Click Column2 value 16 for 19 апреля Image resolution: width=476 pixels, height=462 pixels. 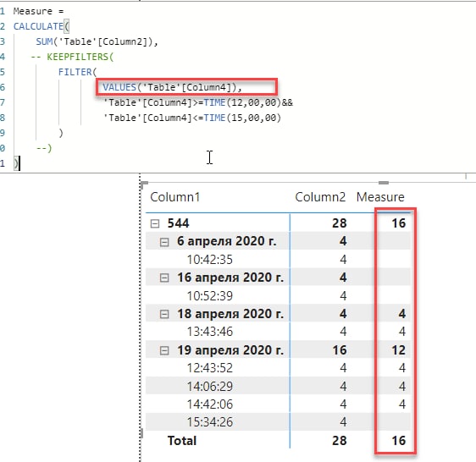point(340,350)
